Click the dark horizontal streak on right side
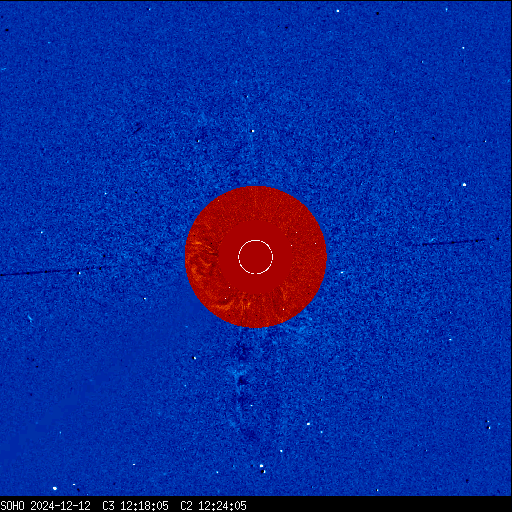The width and height of the screenshot is (512, 512). click(453, 242)
